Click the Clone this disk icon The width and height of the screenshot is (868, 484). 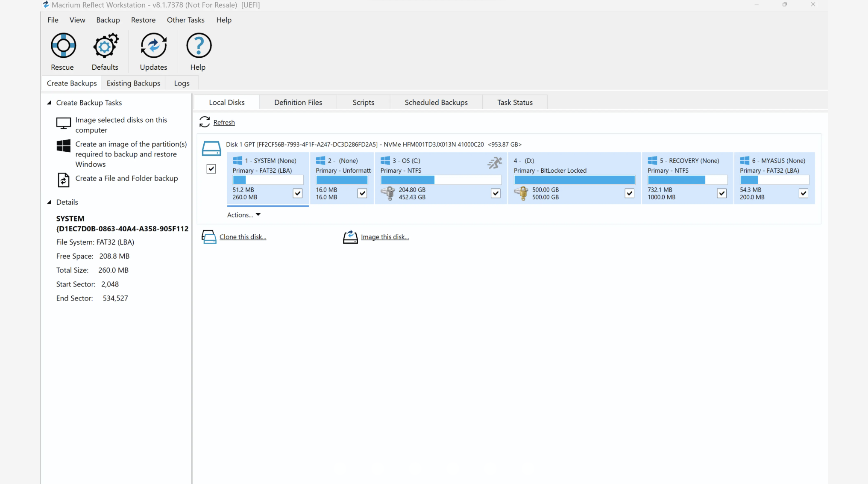209,237
